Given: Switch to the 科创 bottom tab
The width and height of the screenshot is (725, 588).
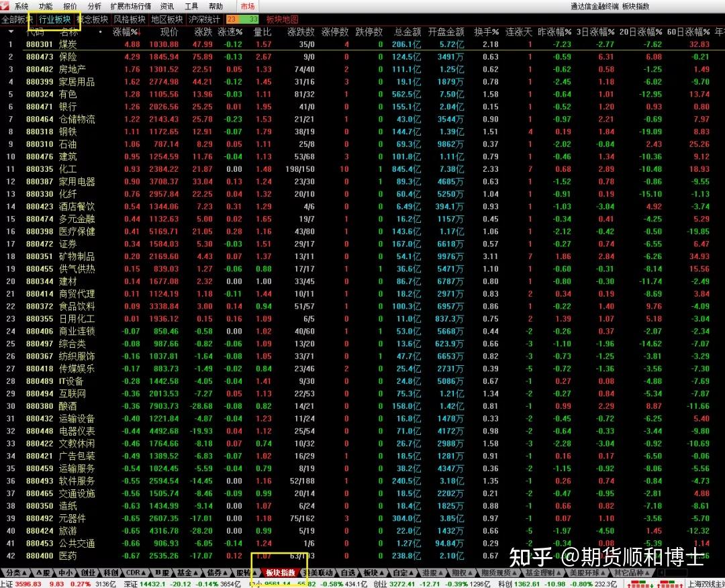Looking at the screenshot, I should (x=110, y=573).
